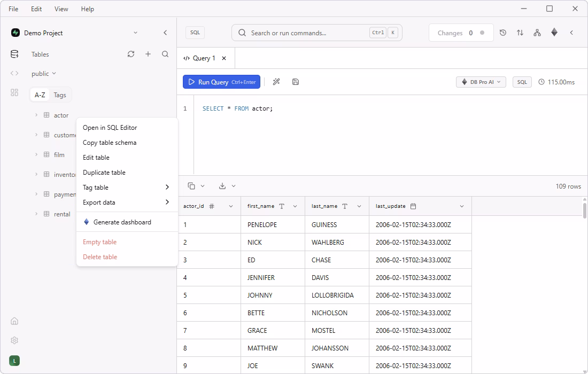This screenshot has height=374, width=588.
Task: Toggle the SQL mode button beside DB Pro AI
Action: pos(522,82)
